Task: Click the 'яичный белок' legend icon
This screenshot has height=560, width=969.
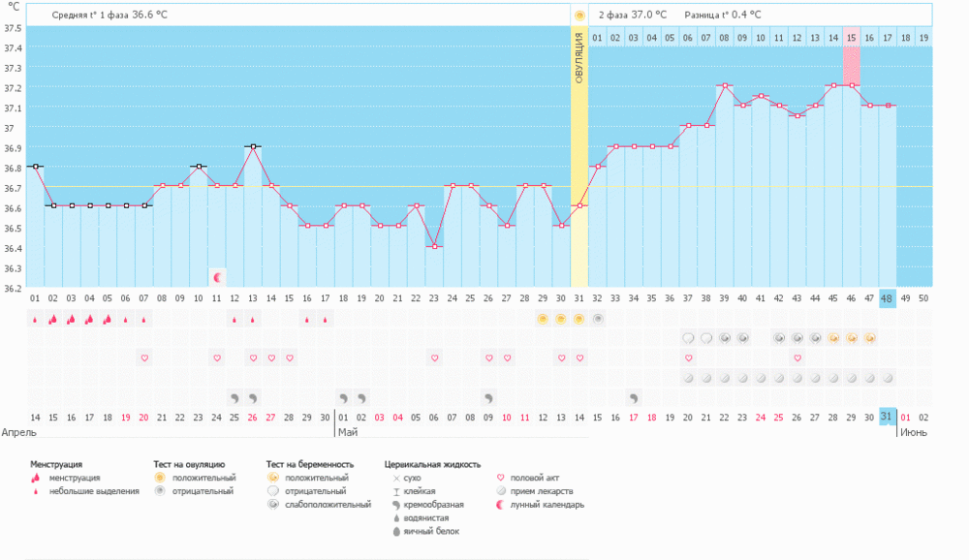Action: click(x=394, y=531)
